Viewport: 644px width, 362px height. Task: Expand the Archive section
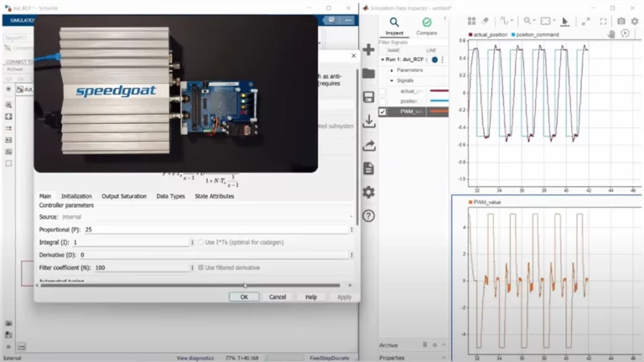tap(444, 345)
